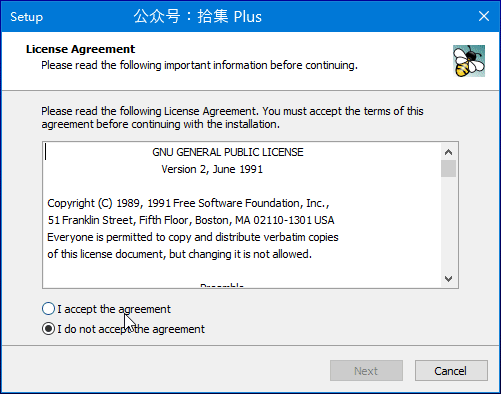Click the grayed-out Next button

click(366, 371)
